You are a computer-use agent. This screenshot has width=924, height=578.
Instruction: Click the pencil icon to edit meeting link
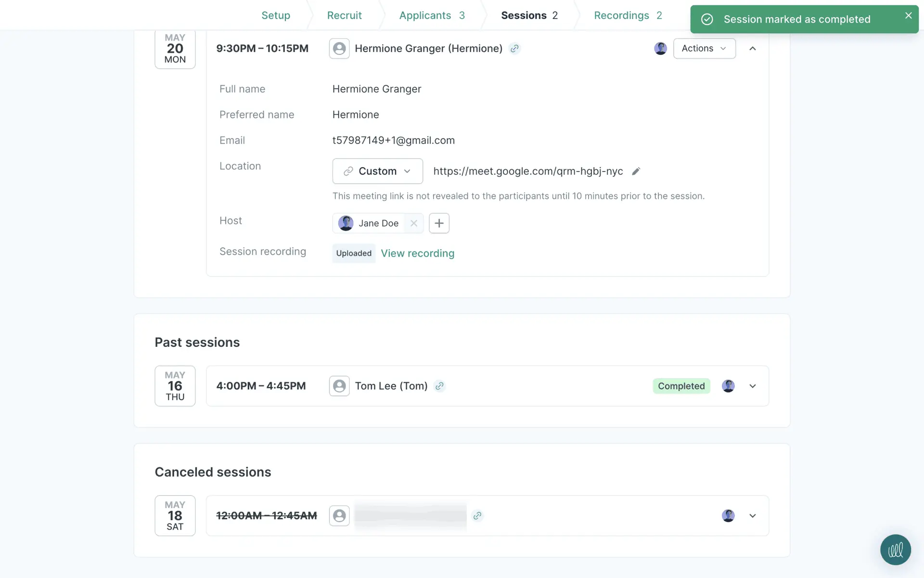[x=636, y=171]
